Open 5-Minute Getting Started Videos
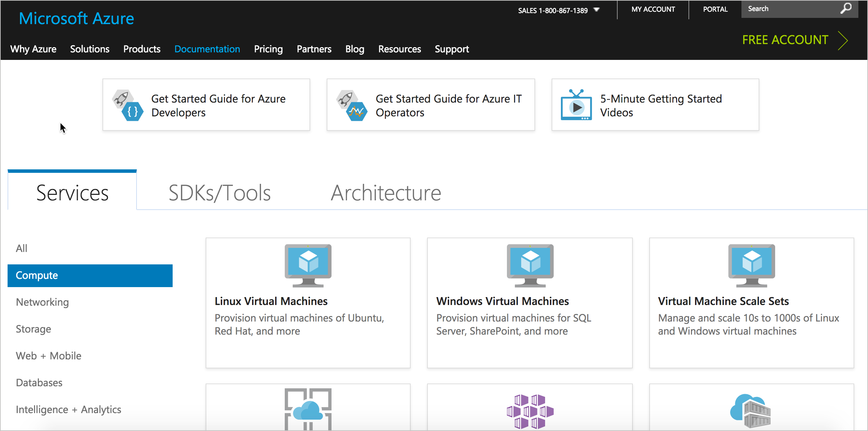868x431 pixels. (655, 105)
